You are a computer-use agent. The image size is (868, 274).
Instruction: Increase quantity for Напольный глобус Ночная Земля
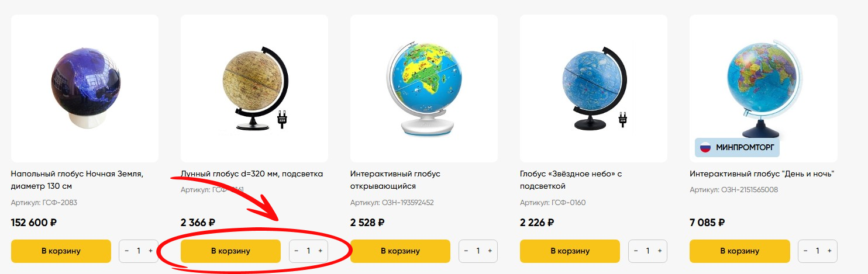[x=150, y=251]
